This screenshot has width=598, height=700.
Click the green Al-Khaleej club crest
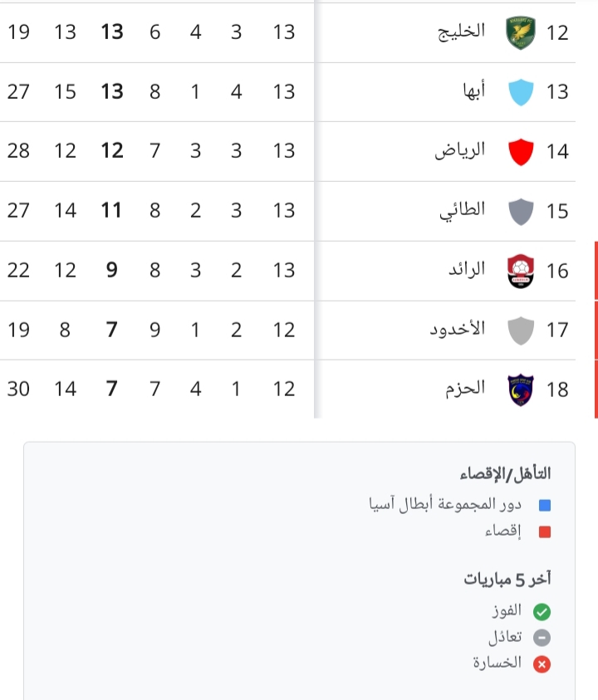[521, 32]
